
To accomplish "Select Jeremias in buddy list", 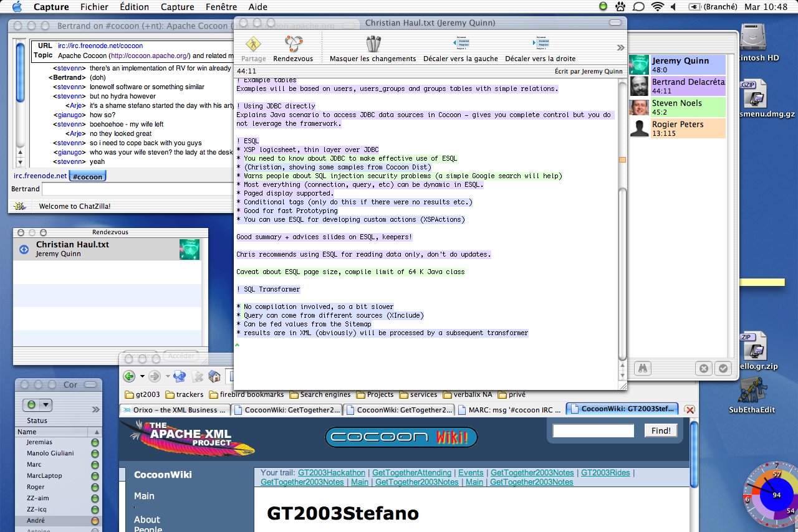I will [x=58, y=442].
